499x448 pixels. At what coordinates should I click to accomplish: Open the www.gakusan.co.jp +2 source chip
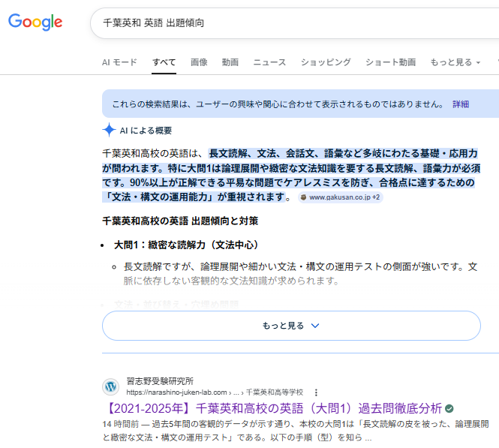tap(339, 197)
